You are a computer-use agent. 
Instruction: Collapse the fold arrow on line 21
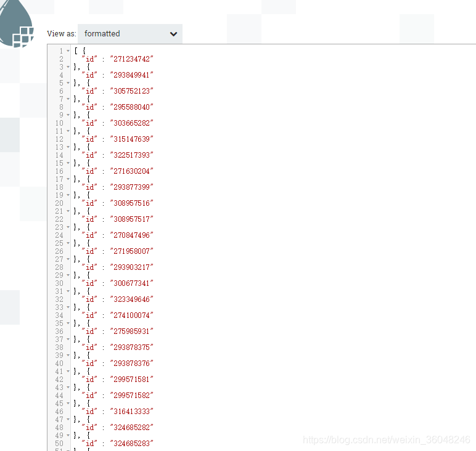(68, 211)
